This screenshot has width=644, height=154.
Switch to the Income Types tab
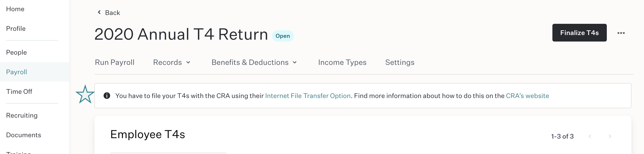pyautogui.click(x=342, y=62)
